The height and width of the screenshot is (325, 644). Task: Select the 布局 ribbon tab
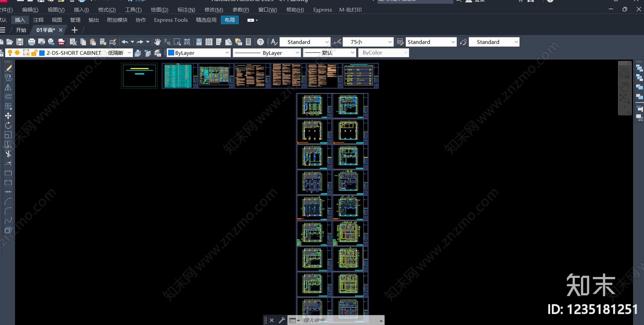click(x=229, y=20)
